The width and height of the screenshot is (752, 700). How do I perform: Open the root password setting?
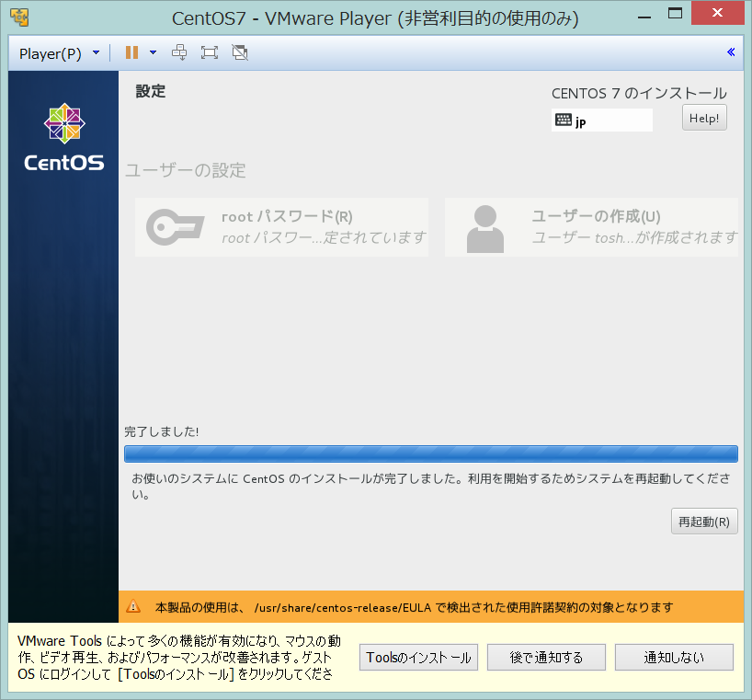tap(281, 227)
